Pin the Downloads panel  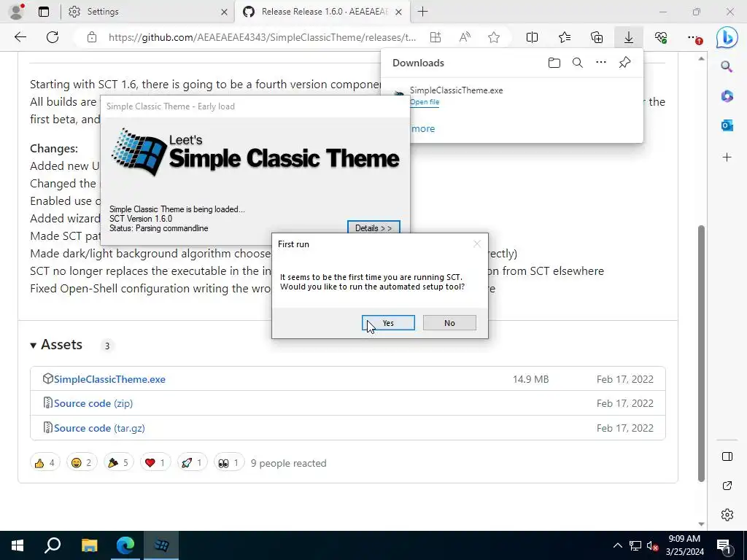(x=624, y=63)
